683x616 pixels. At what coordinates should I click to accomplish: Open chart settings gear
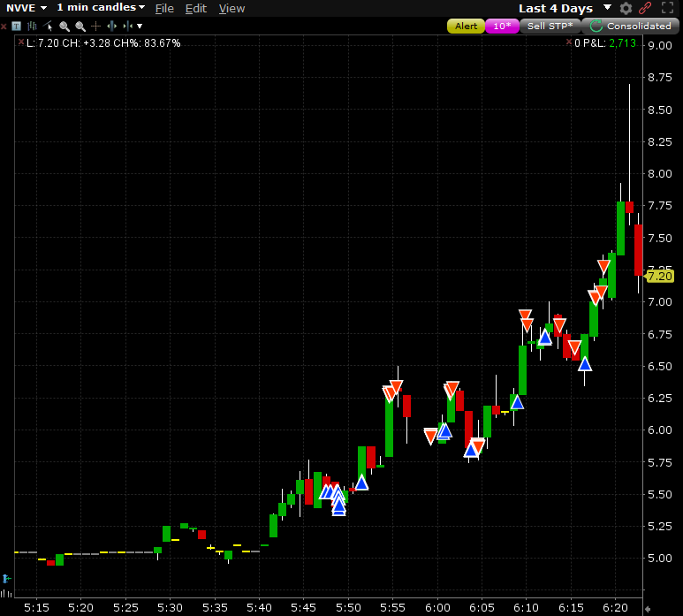(626, 8)
